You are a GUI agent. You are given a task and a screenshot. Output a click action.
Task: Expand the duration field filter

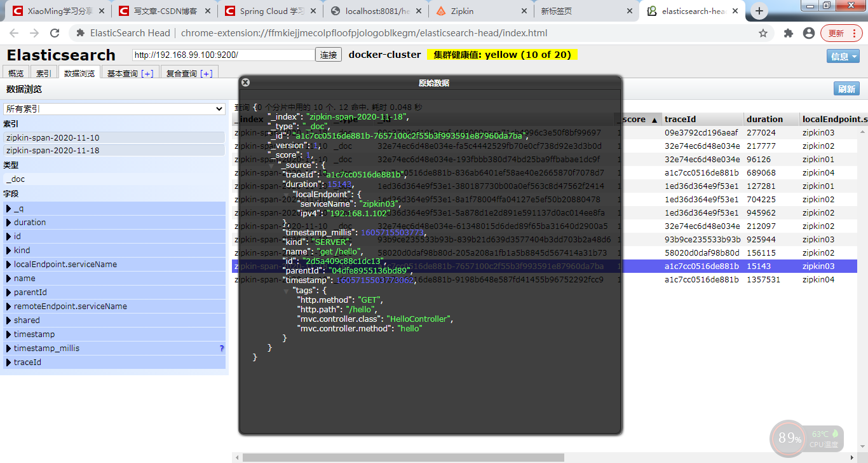point(114,223)
